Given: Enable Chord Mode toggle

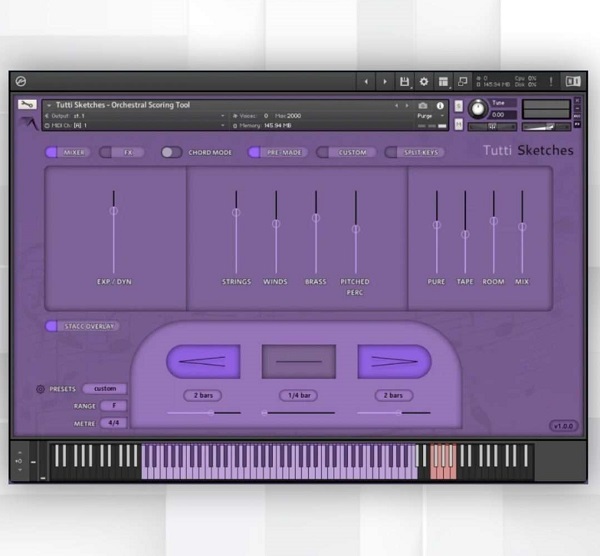Looking at the screenshot, I should [x=171, y=152].
